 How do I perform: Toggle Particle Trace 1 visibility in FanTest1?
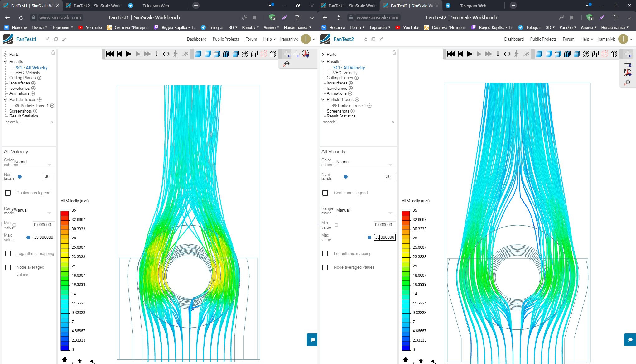[17, 106]
